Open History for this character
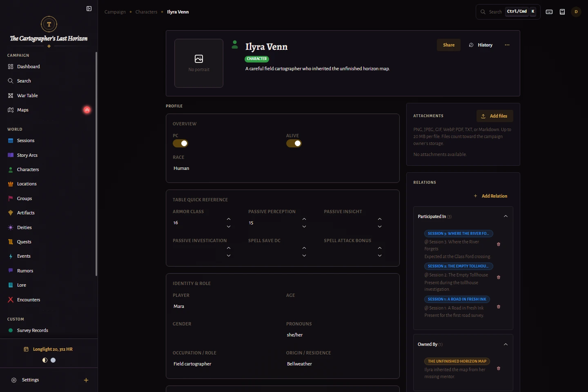Image resolution: width=588 pixels, height=392 pixels. [481, 45]
